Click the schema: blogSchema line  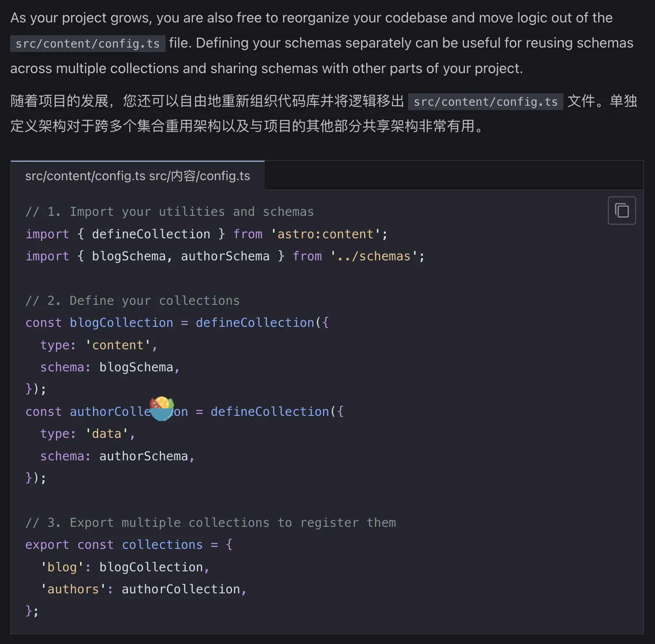pos(110,367)
